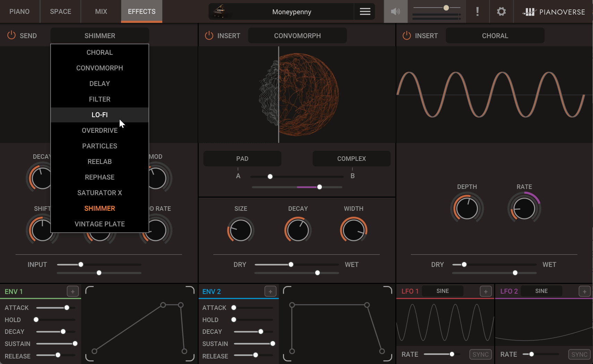Click the exclamation panic icon
Image resolution: width=593 pixels, height=364 pixels.
pyautogui.click(x=478, y=11)
